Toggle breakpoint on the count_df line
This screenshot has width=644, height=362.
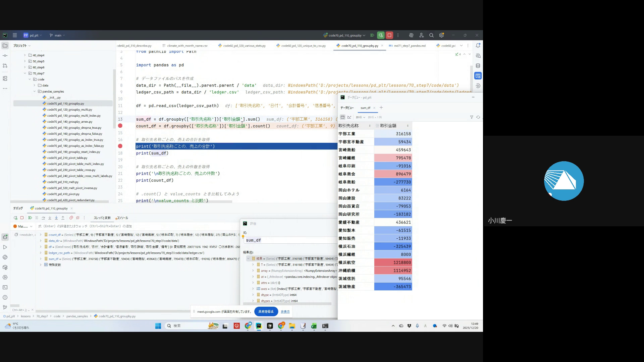coord(120,126)
